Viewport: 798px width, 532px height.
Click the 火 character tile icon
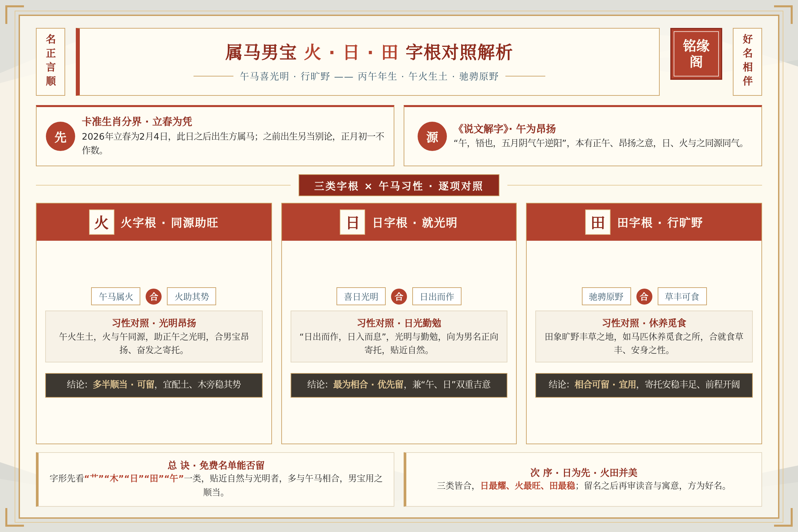102,222
